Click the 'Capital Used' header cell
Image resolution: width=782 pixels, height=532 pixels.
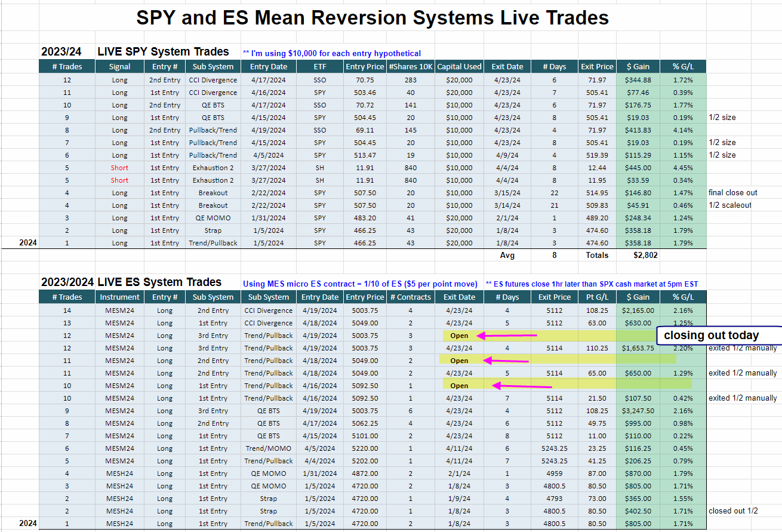click(x=459, y=66)
